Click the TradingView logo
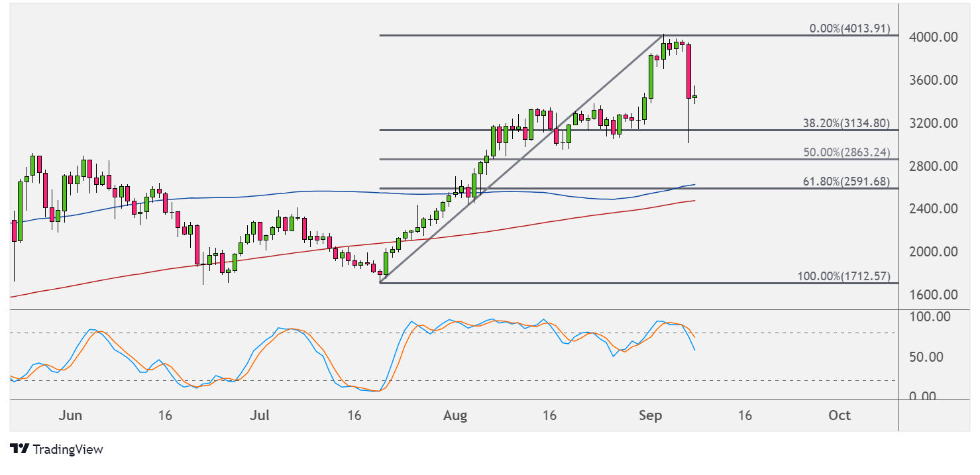Viewport: 980px width, 475px height. click(x=57, y=449)
